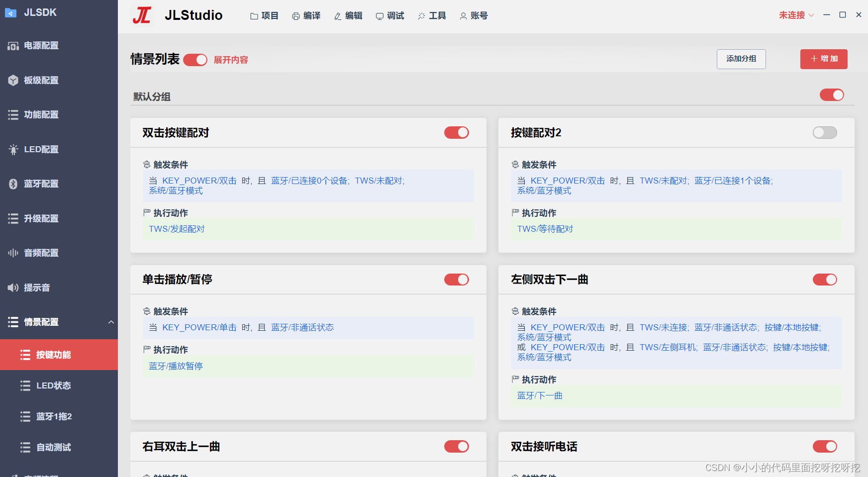Click the 添加分组 button
Viewport: 868px width, 477px height.
(x=741, y=59)
